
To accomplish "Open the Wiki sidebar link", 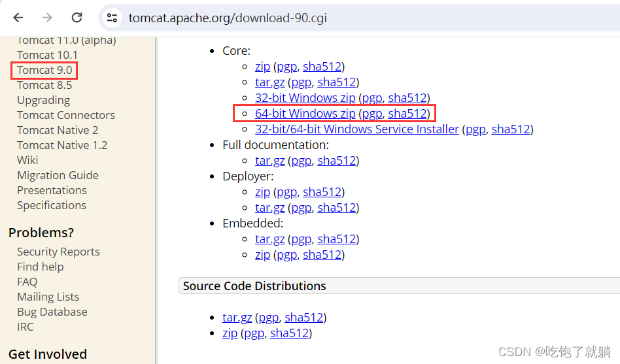I will coord(27,160).
